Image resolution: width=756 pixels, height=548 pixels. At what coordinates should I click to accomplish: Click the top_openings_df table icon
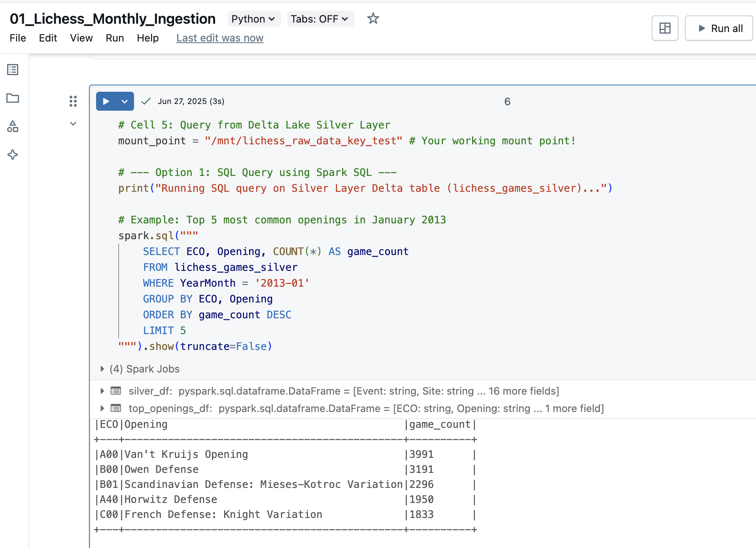(x=116, y=408)
